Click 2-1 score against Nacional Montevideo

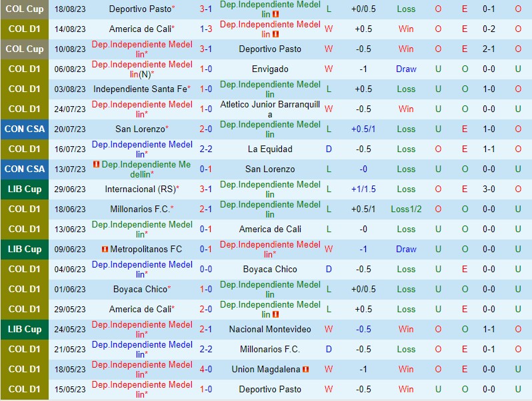pos(206,330)
